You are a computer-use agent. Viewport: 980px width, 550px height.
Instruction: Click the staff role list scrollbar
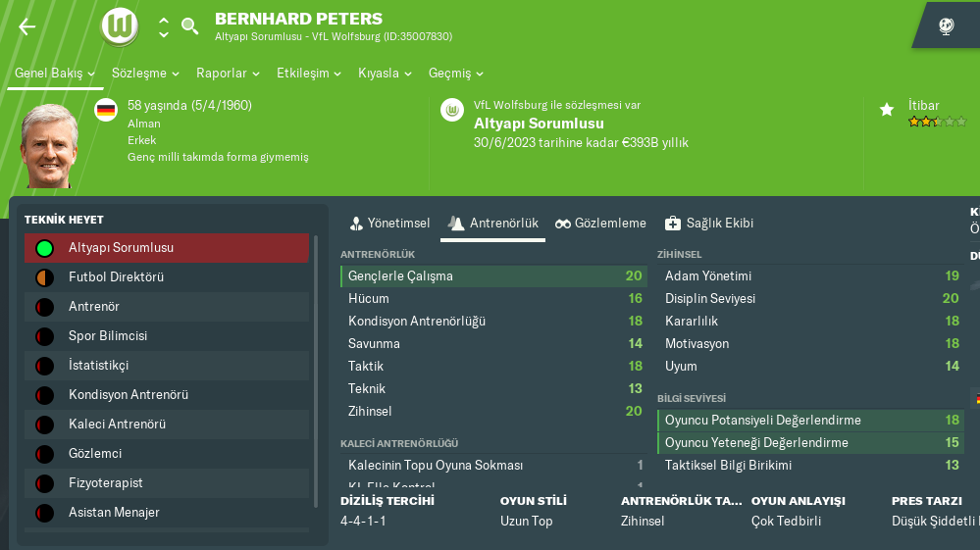(315, 373)
